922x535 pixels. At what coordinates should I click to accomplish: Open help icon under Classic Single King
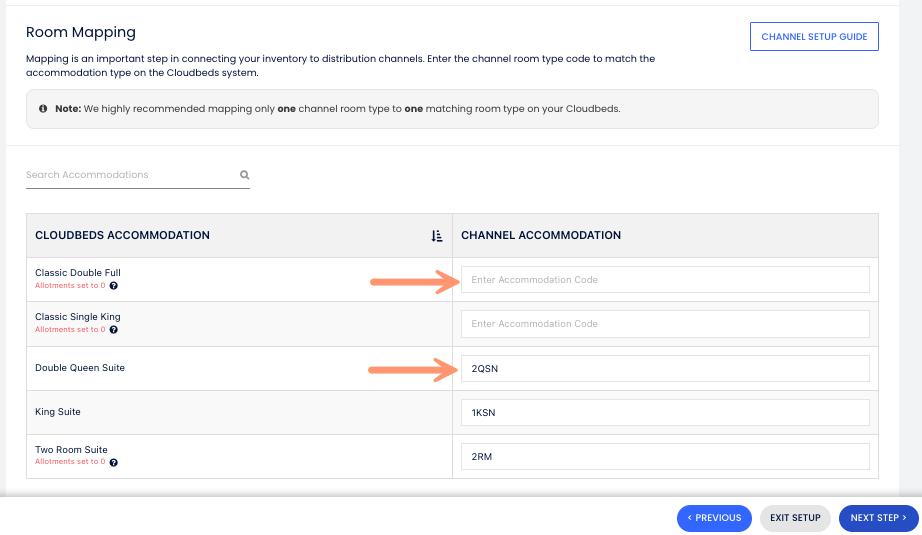[114, 330]
